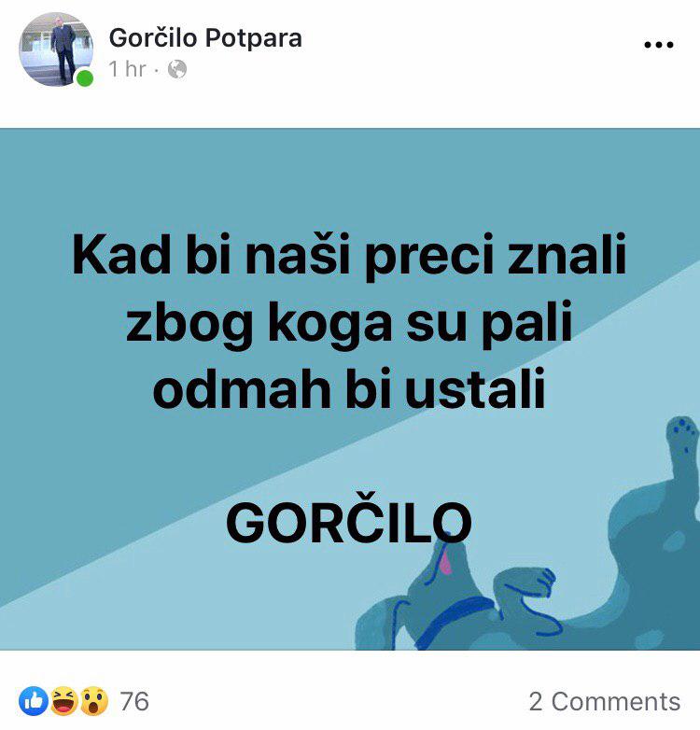Click the green online status dot
The height and width of the screenshot is (730, 700).
[x=85, y=77]
